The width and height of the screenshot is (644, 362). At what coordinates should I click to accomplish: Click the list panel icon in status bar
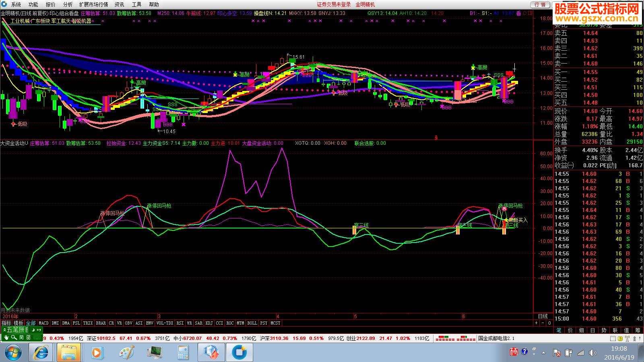pos(613,339)
